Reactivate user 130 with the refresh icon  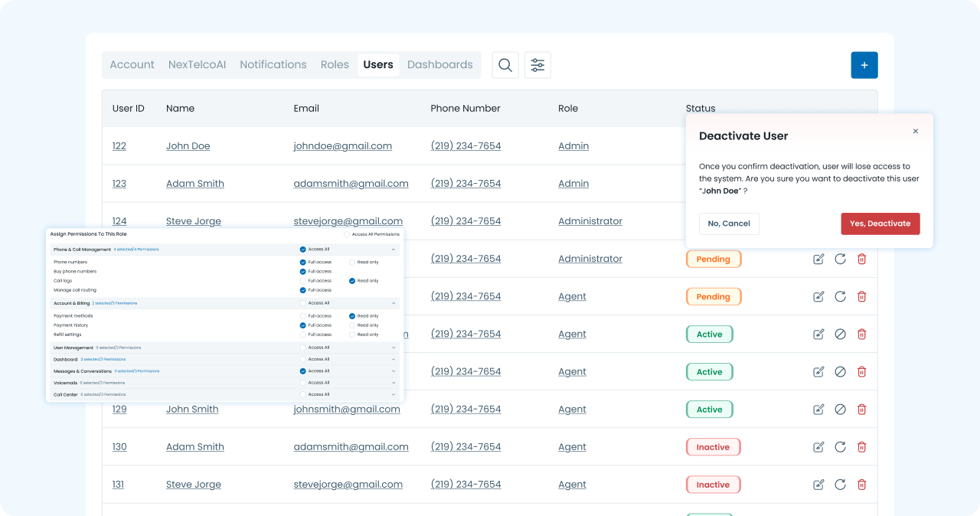[840, 447]
